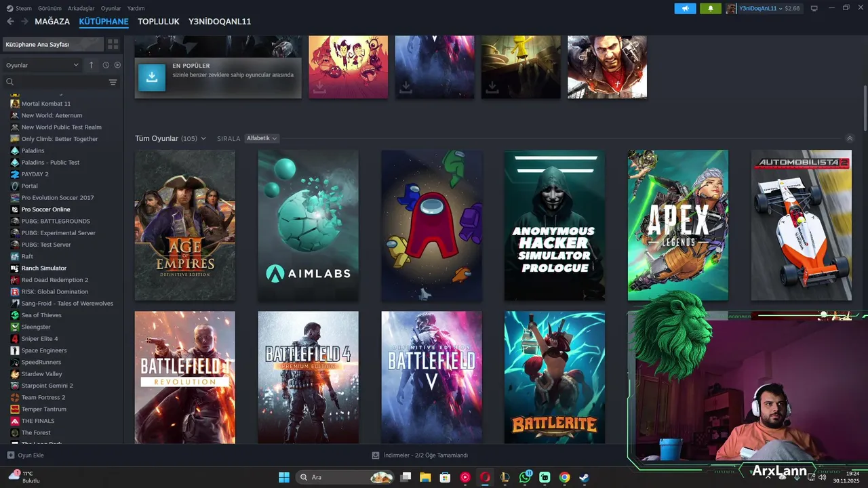Open the Windows Start button
The image size is (868, 488).
284,477
